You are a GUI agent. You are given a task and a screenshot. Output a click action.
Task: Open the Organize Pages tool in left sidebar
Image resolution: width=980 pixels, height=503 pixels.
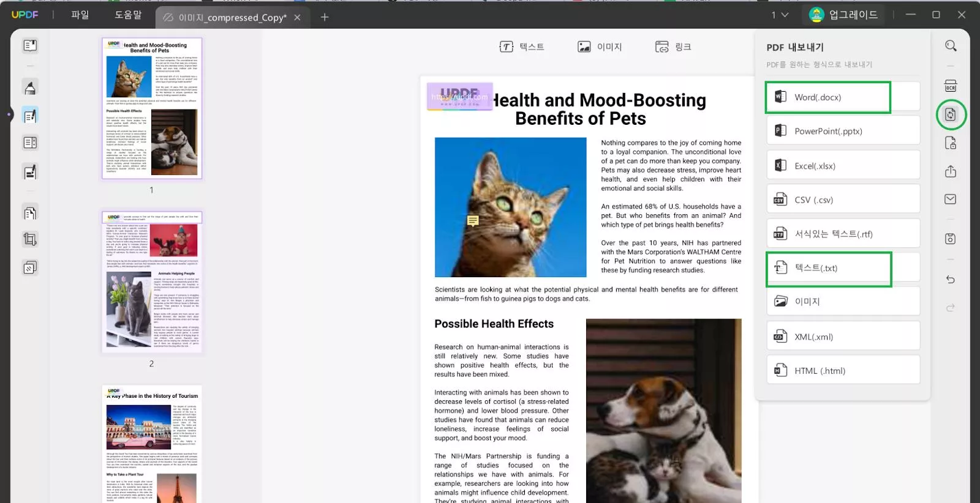[x=29, y=143]
